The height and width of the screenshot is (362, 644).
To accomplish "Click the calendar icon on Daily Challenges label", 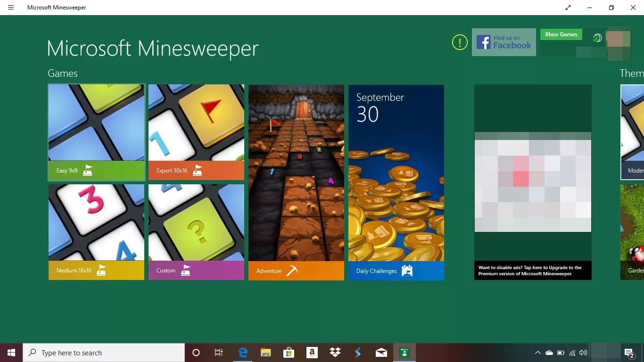I will tap(407, 271).
